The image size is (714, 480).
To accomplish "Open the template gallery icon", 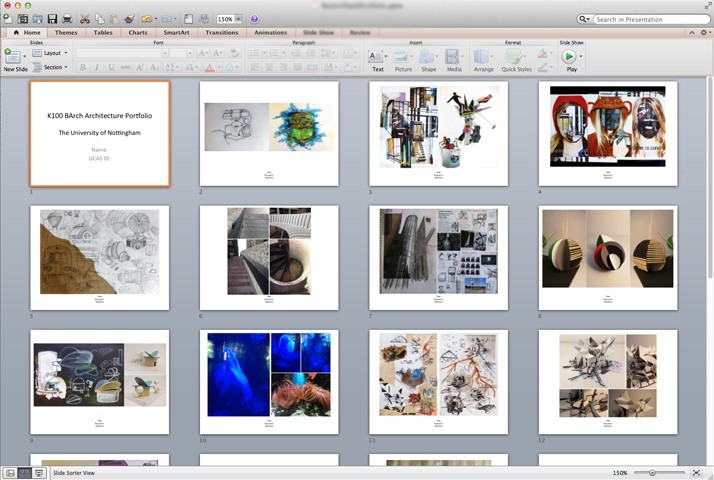I will 23,19.
